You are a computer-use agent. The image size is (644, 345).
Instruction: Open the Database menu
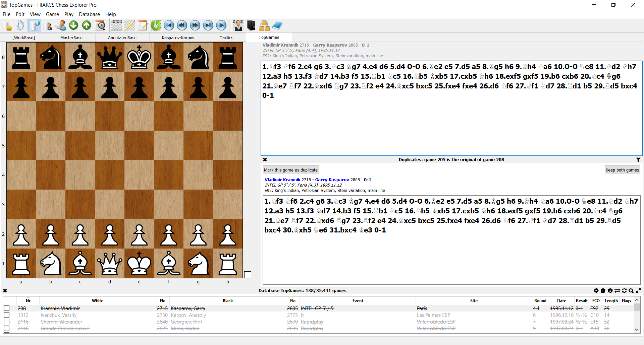point(89,14)
